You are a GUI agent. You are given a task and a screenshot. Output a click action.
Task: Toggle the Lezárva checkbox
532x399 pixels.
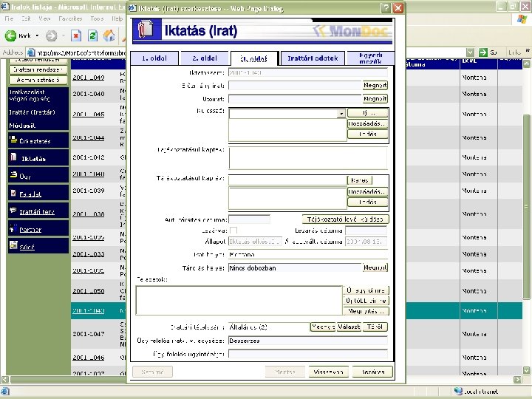[233, 231]
